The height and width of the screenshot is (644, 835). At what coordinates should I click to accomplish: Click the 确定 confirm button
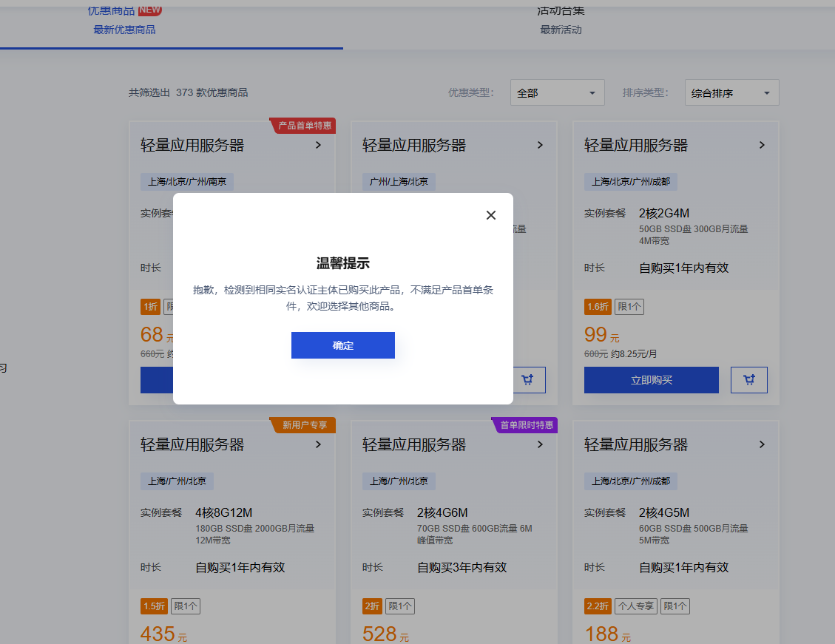(x=343, y=345)
